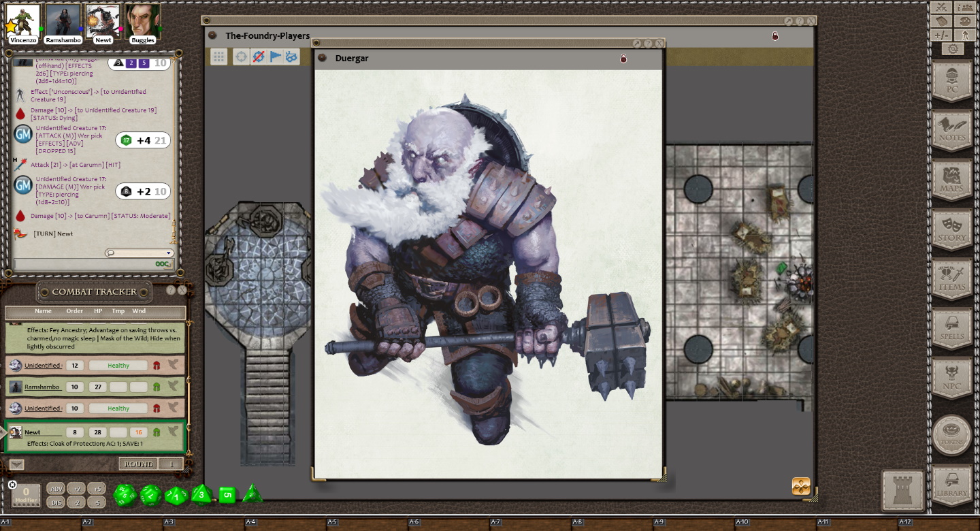Open the Tokens sidebar button
980x531 pixels.
[x=952, y=436]
